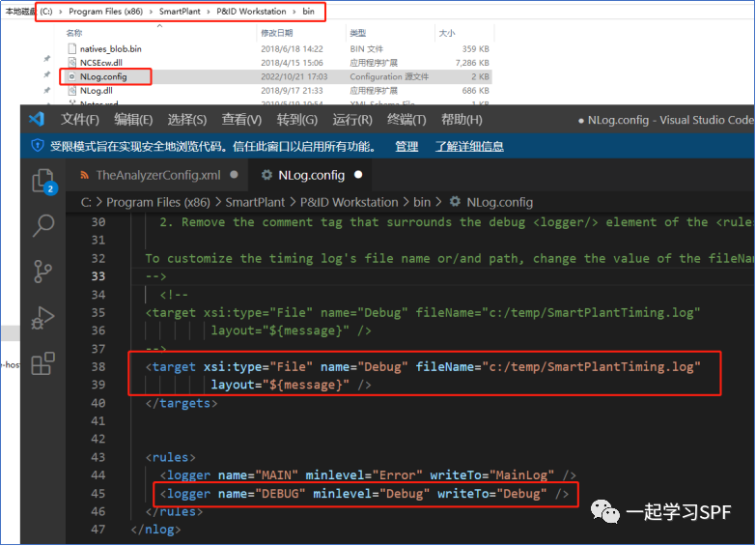
Task: Click uncommented target tag on line 38
Action: click(x=423, y=367)
